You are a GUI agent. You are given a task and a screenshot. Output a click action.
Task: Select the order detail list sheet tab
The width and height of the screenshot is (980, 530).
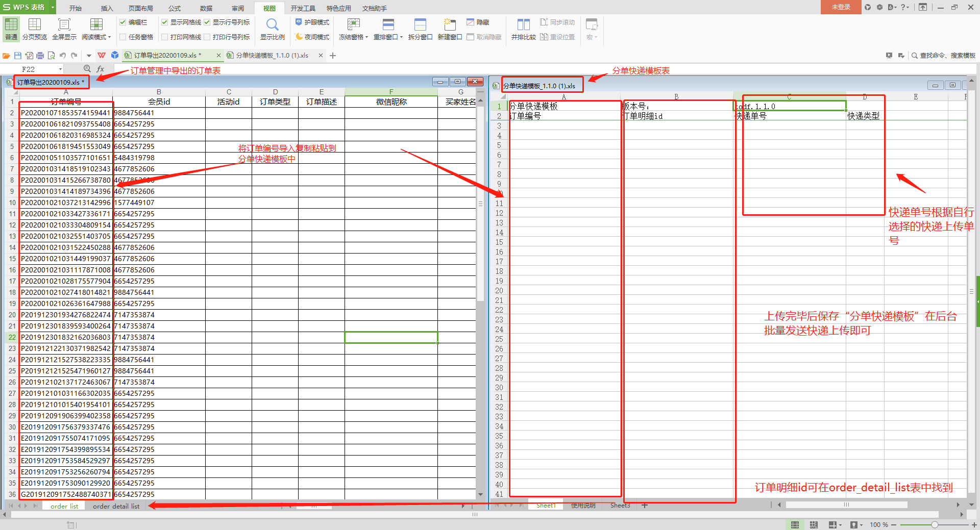click(x=116, y=506)
